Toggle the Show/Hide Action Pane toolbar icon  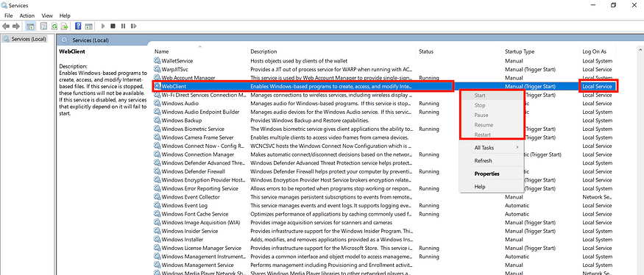coord(89,26)
